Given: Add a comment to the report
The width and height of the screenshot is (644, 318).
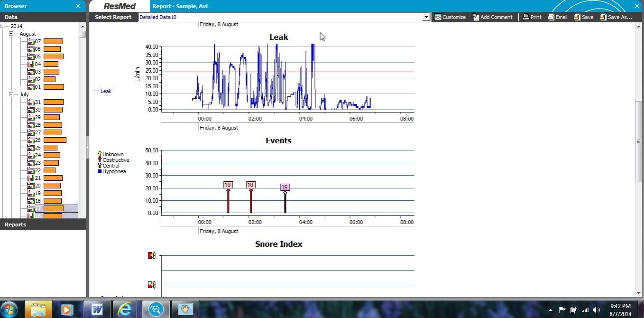Looking at the screenshot, I should (476, 17).
